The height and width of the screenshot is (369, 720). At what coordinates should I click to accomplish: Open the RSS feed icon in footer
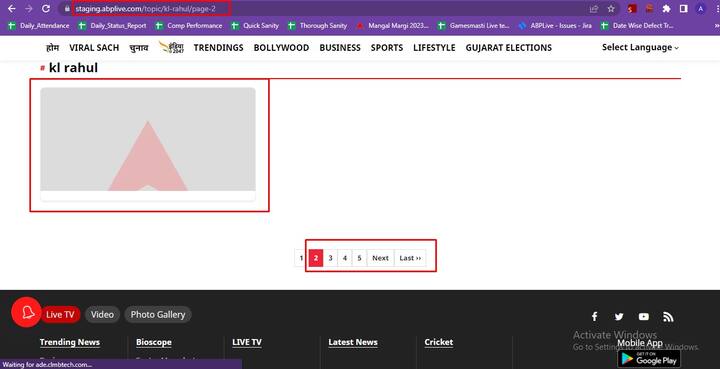tap(668, 317)
